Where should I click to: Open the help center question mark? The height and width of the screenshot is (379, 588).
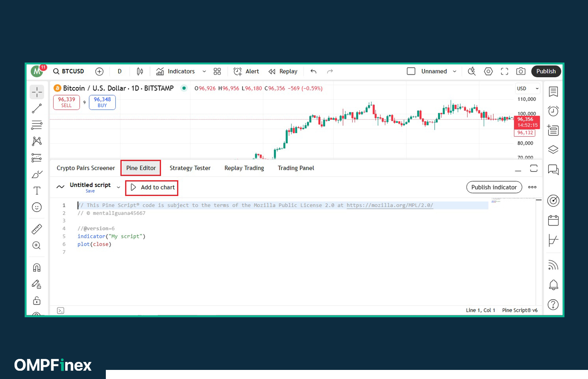(x=553, y=304)
